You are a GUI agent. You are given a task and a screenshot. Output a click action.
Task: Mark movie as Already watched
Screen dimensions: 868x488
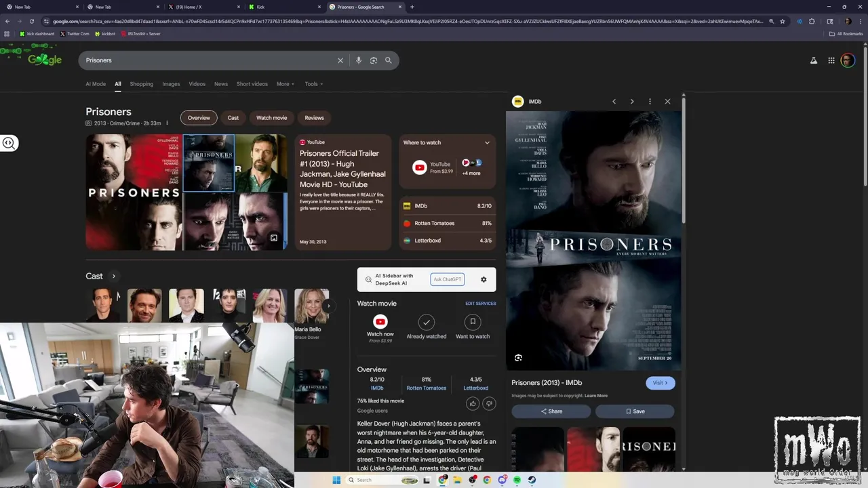point(426,327)
